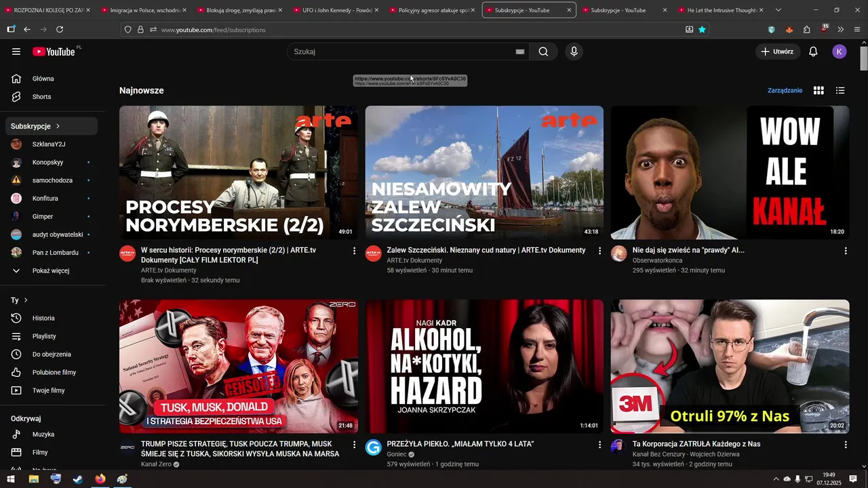
Task: Go to the YouTube home logo
Action: pos(54,52)
